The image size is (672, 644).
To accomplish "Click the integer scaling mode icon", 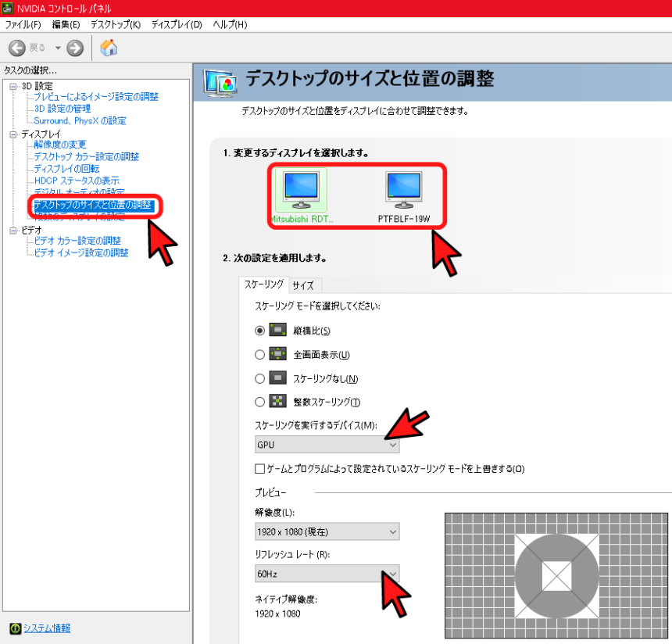I will click(x=277, y=401).
